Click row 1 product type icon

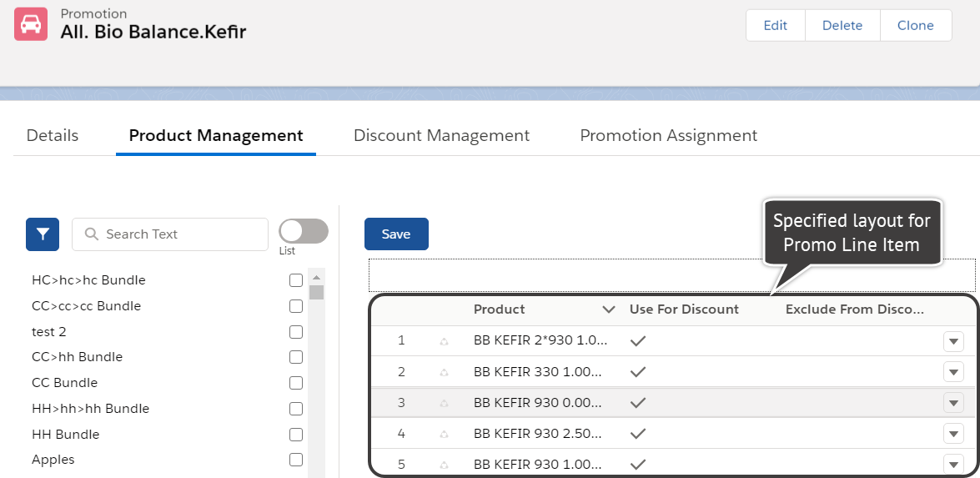click(x=445, y=341)
